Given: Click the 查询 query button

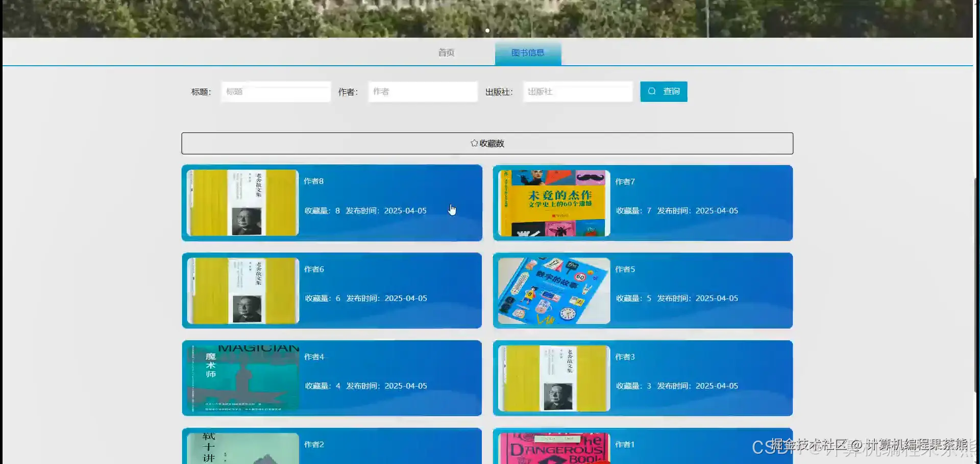Looking at the screenshot, I should (664, 91).
